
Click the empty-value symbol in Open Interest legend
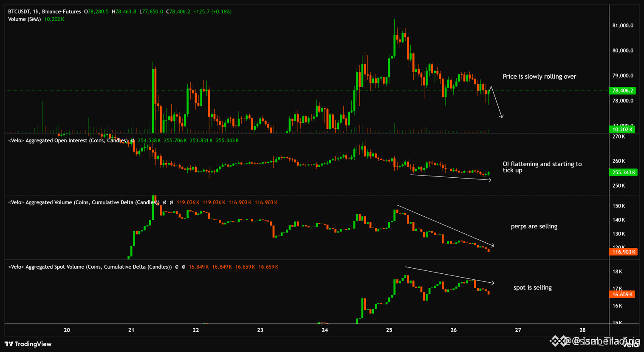tap(133, 141)
